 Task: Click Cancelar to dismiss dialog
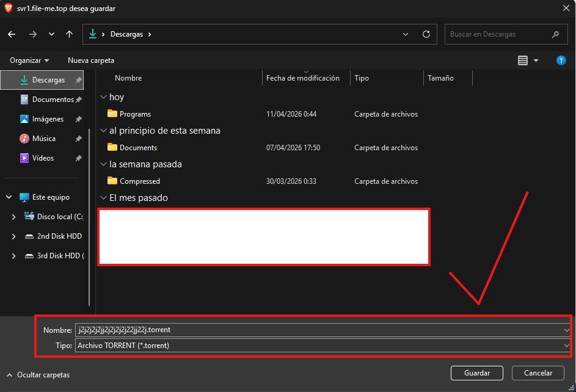tap(538, 373)
